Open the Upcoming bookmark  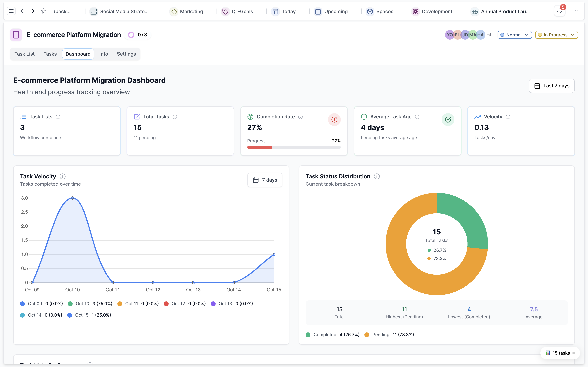coord(332,11)
